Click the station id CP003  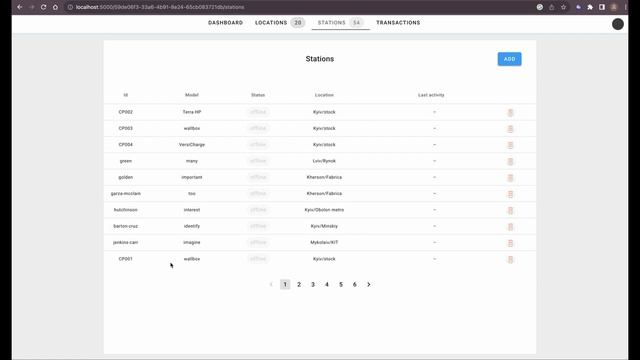[x=126, y=128]
